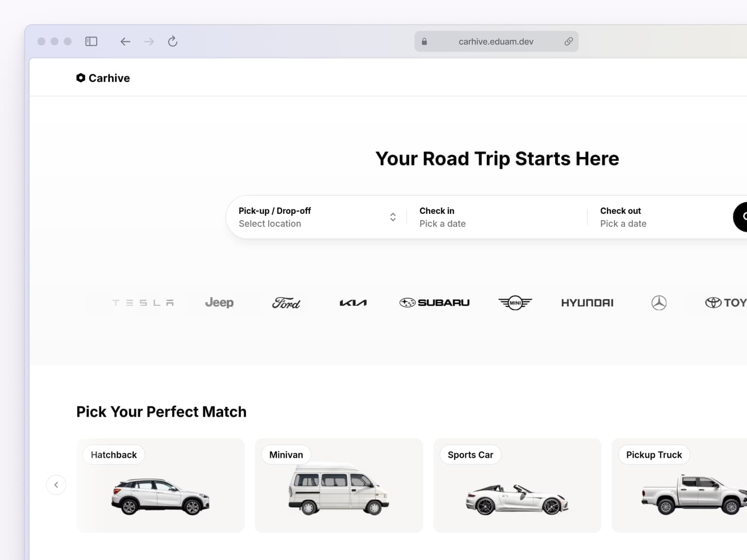
Task: Select the Ford brand logo
Action: pos(286,303)
